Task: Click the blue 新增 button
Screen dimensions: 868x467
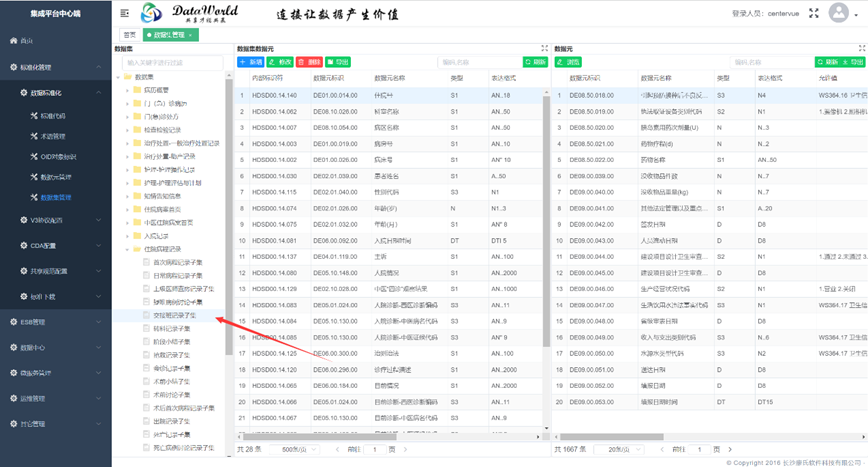Action: click(x=251, y=62)
